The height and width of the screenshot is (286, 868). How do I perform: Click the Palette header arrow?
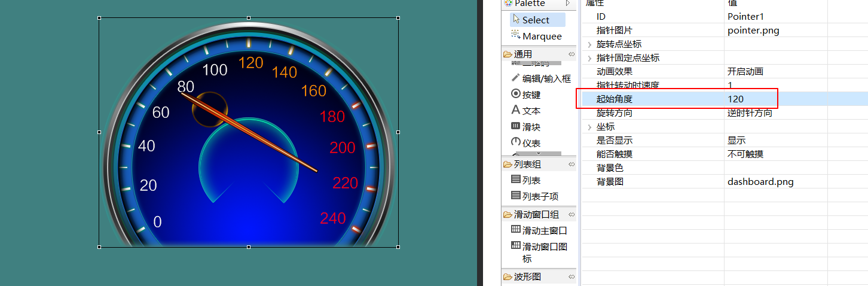pyautogui.click(x=567, y=4)
